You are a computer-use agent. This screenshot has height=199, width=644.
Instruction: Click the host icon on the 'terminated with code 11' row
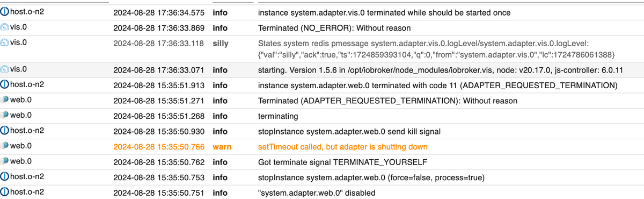[x=5, y=85]
